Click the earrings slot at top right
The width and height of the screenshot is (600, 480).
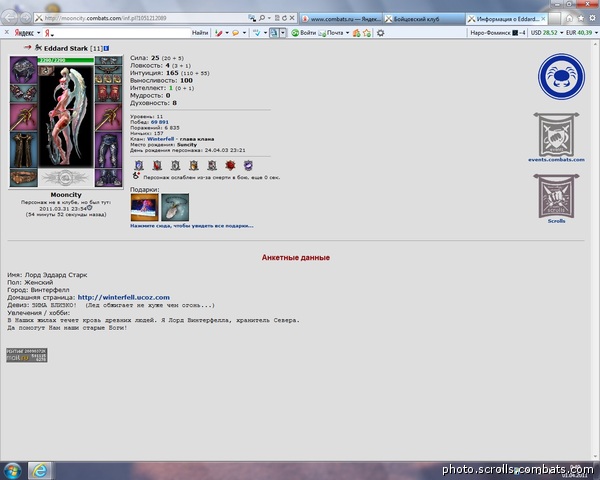pos(109,60)
